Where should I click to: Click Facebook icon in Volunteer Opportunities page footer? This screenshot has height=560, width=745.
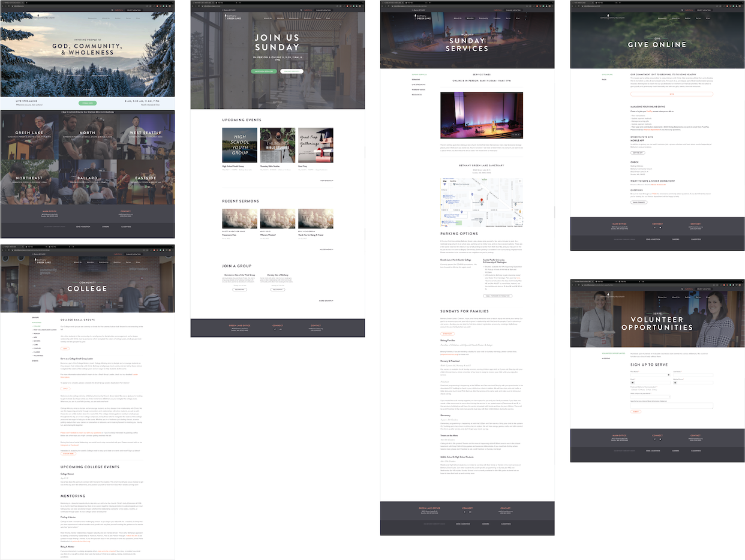point(655,439)
